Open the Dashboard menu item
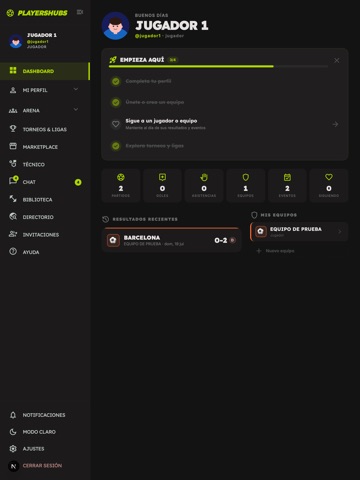 tap(45, 71)
